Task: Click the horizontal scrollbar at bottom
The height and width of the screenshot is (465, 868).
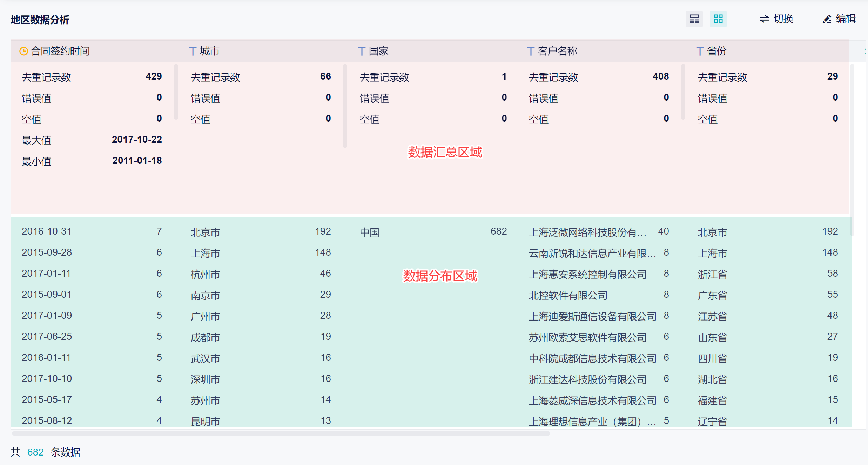Action: [281, 433]
